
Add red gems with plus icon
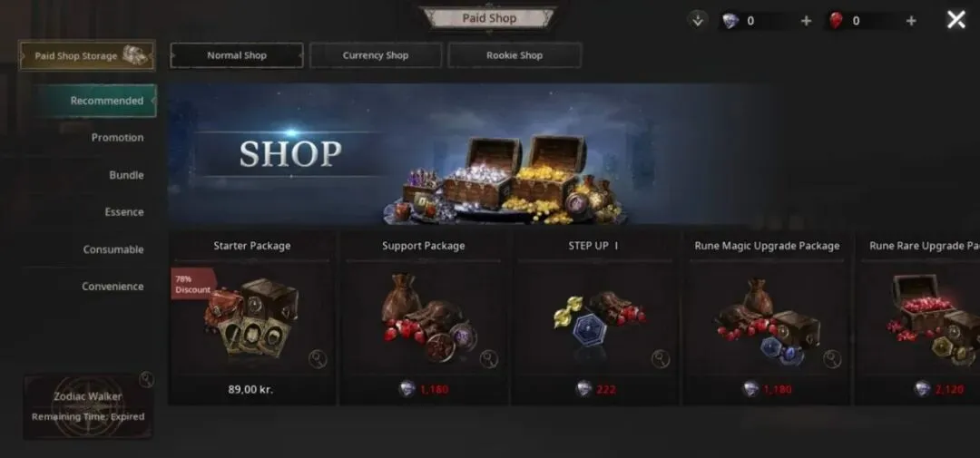pos(911,21)
